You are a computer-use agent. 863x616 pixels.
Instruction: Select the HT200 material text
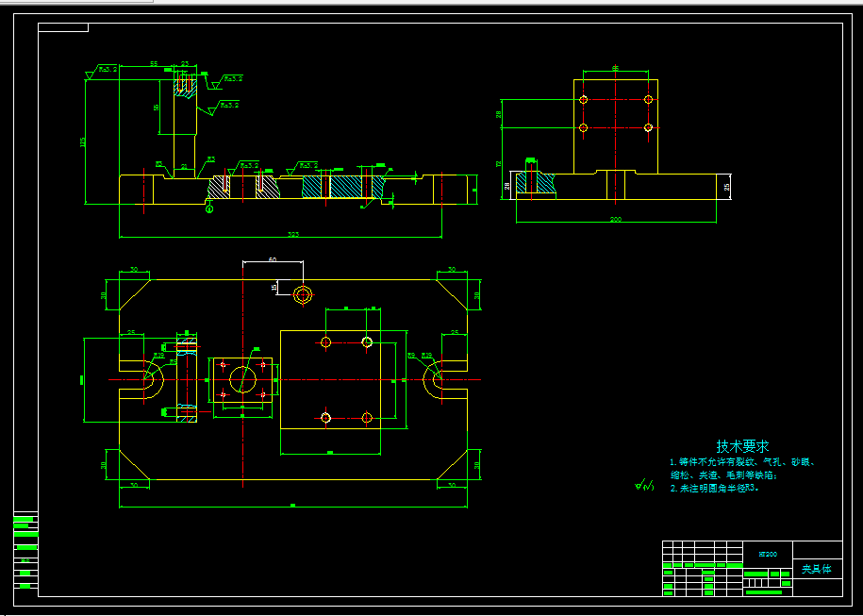point(767,555)
